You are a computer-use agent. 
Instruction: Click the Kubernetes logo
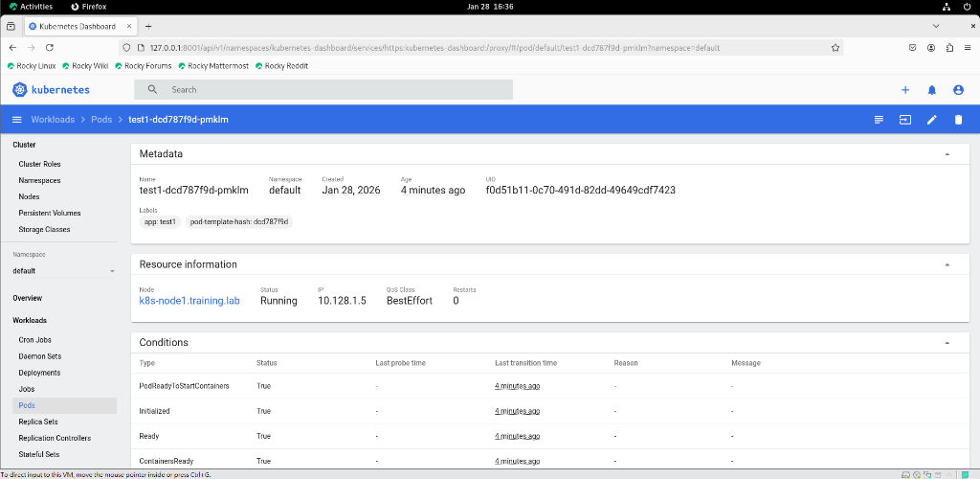[52, 90]
